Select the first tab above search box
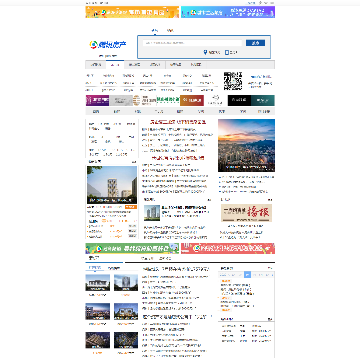This screenshot has width=360, height=360. (154, 31)
